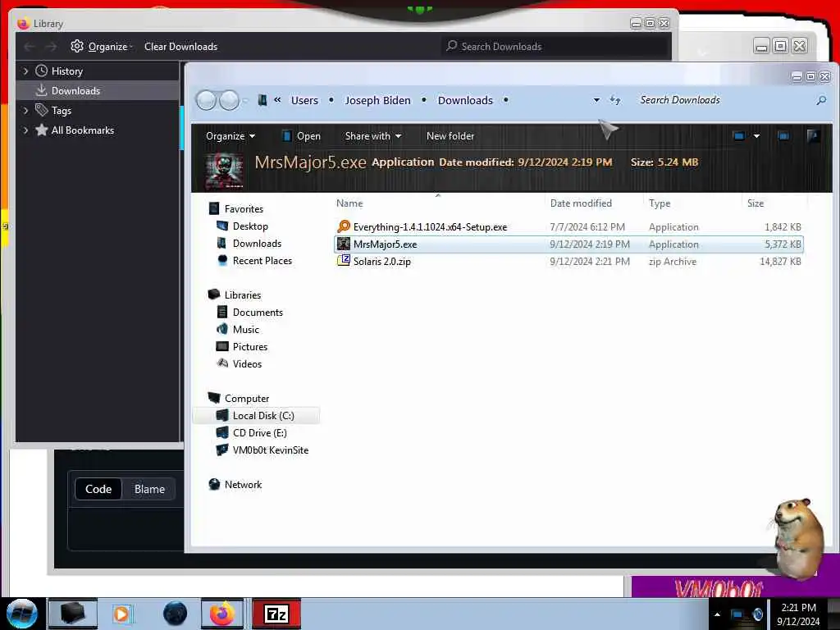Click the Joseph Biden breadcrumb
840x630 pixels.
[x=377, y=100]
